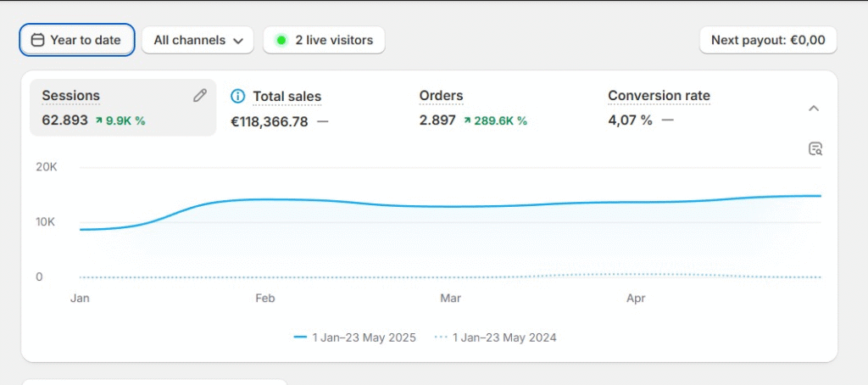The height and width of the screenshot is (385, 868).
Task: Click the info icon beside Total sales
Action: (x=238, y=97)
